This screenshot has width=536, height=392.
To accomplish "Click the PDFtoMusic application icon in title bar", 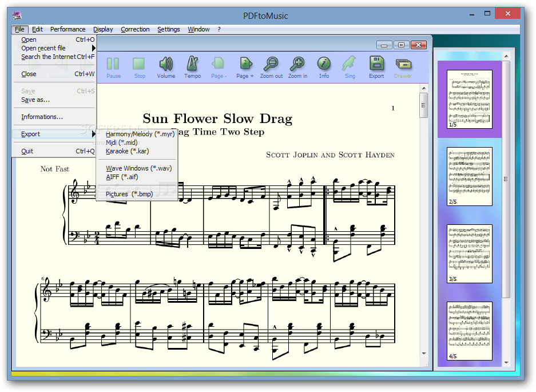I will pyautogui.click(x=17, y=15).
